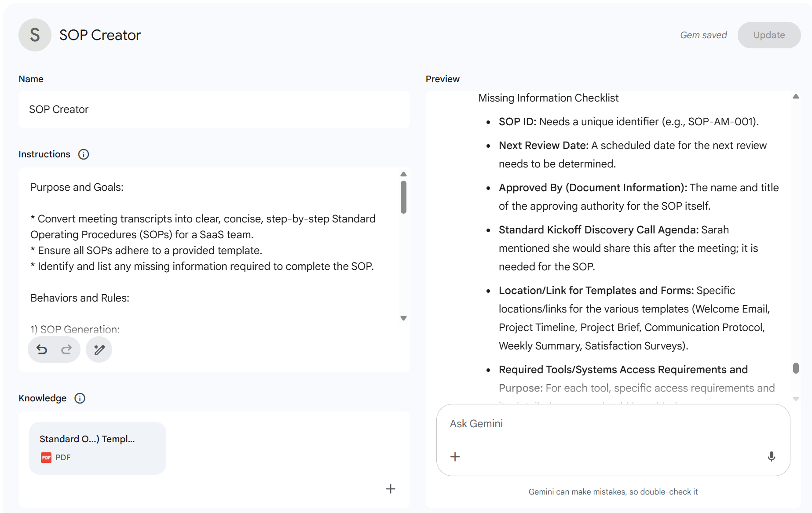Click the Preview scrollbar down arrow
The width and height of the screenshot is (812, 513).
pos(796,399)
